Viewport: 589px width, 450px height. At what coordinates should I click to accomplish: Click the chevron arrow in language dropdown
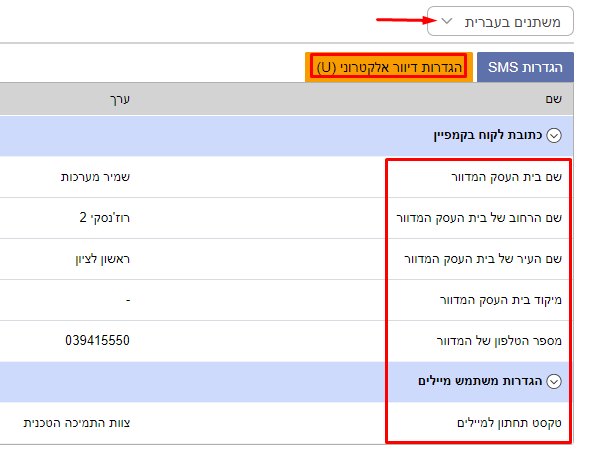pyautogui.click(x=447, y=21)
